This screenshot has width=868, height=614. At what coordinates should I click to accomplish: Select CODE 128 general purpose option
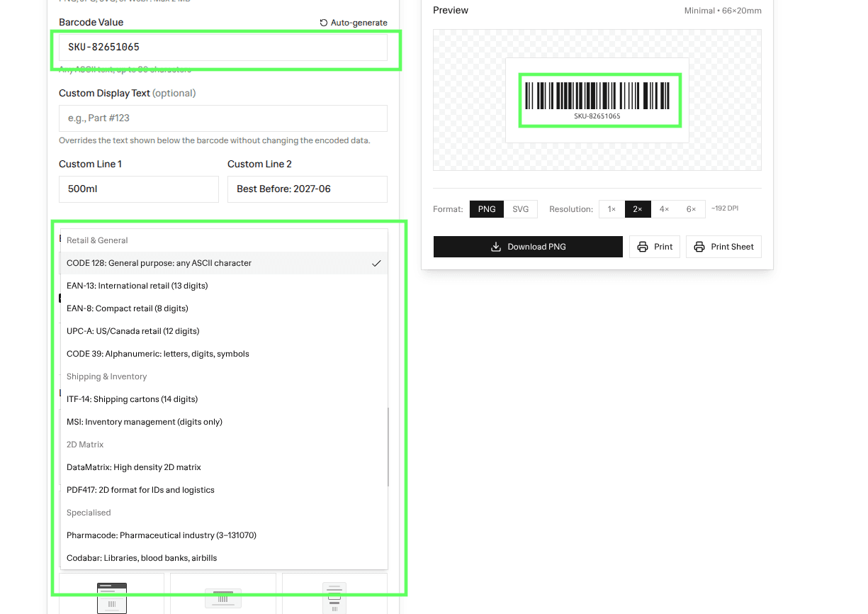click(224, 263)
